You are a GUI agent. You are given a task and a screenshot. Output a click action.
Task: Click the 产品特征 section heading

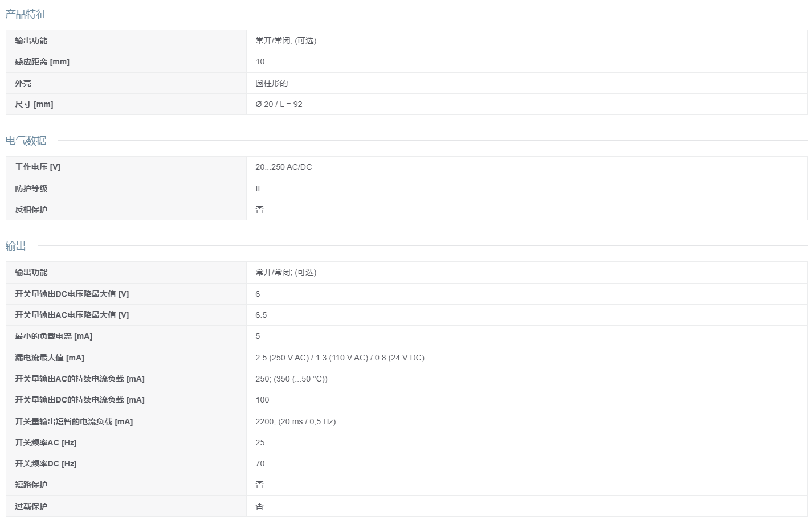[x=26, y=14]
